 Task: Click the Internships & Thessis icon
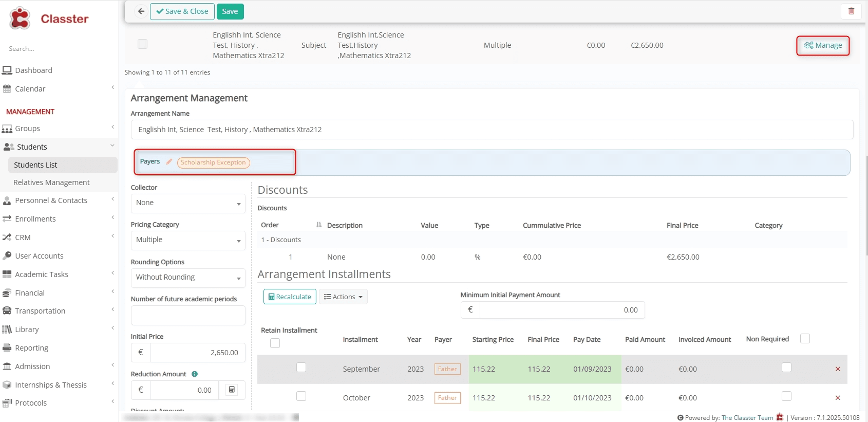(7, 385)
